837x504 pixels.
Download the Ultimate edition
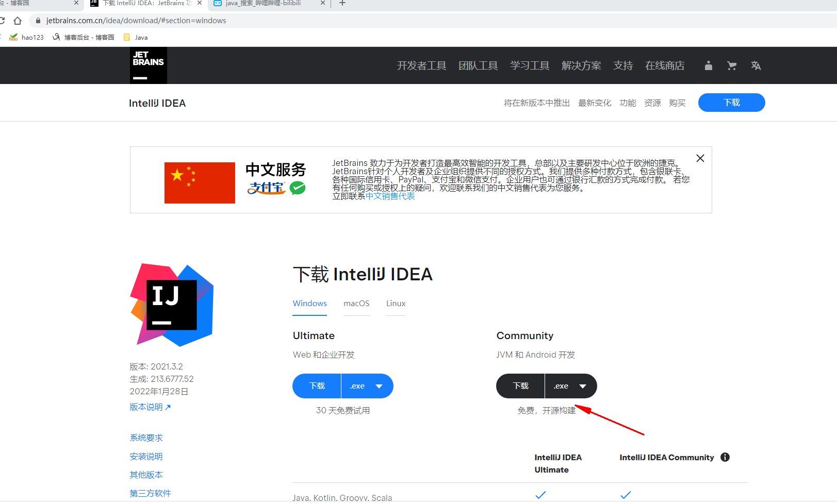point(317,386)
